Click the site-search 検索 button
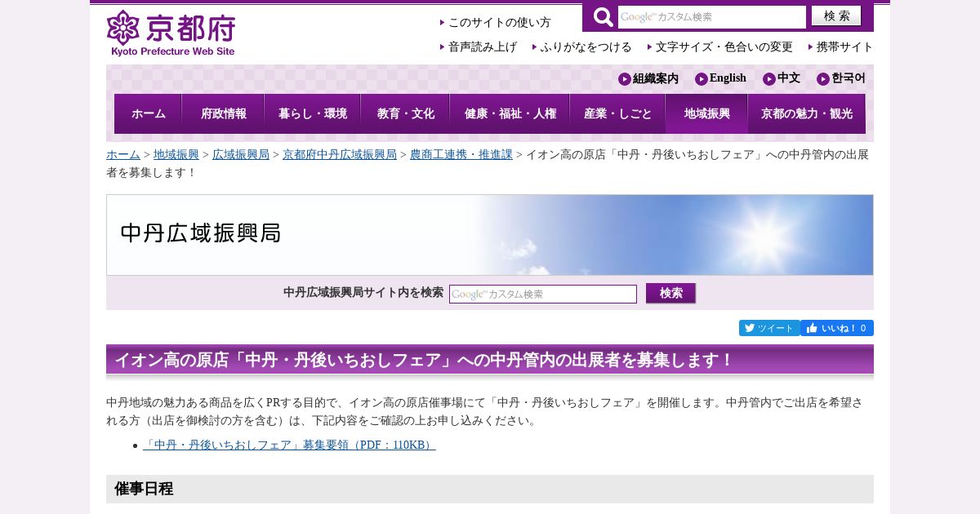This screenshot has height=514, width=980. (x=670, y=294)
